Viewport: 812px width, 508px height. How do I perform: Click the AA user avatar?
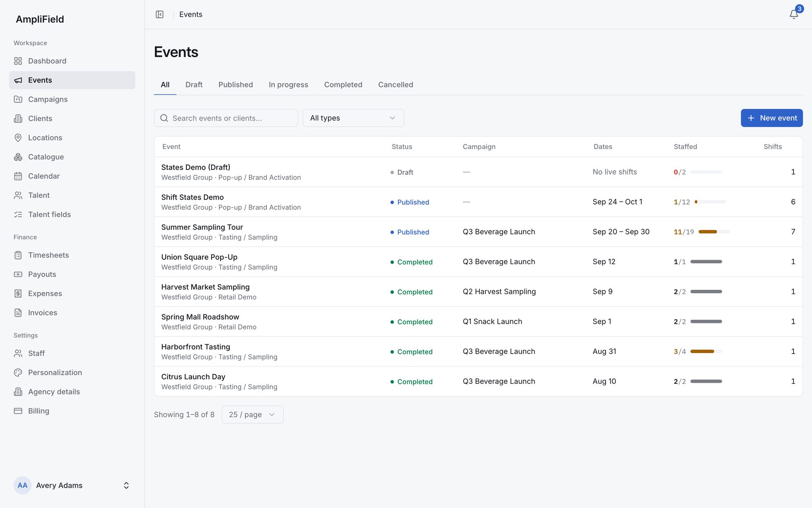click(23, 485)
